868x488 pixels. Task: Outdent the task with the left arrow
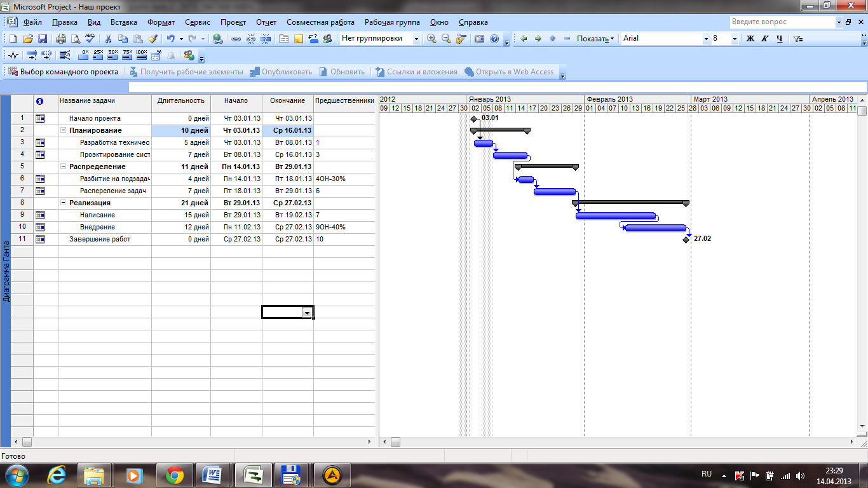(x=524, y=39)
